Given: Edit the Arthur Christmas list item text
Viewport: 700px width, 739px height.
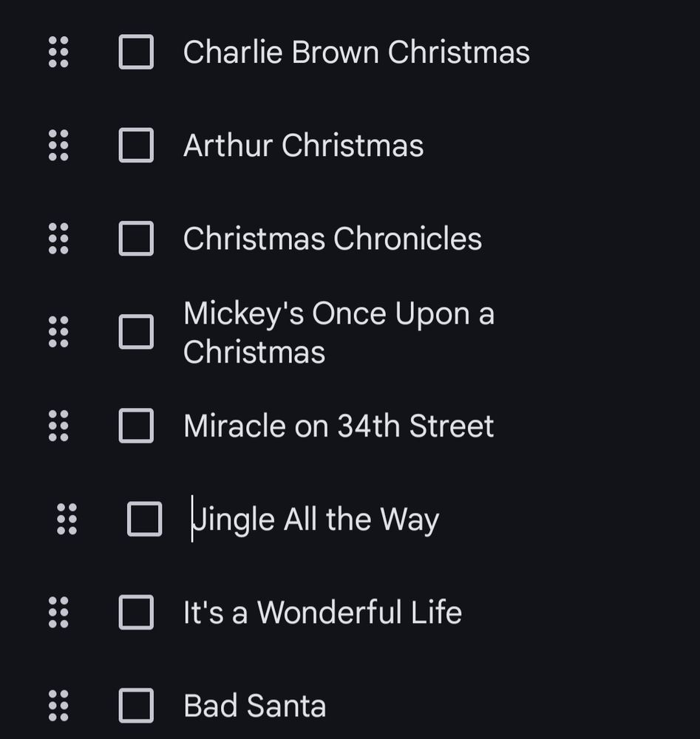Looking at the screenshot, I should pyautogui.click(x=303, y=145).
